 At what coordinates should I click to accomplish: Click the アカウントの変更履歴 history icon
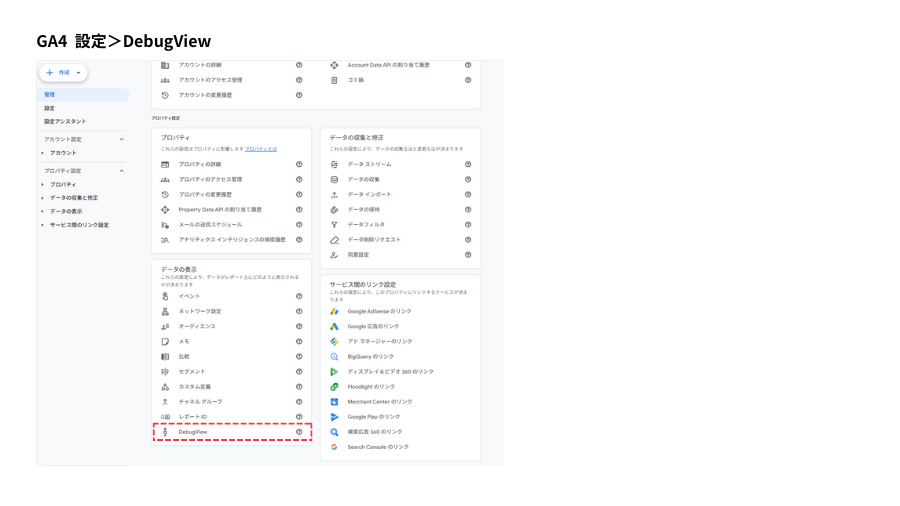click(x=165, y=95)
